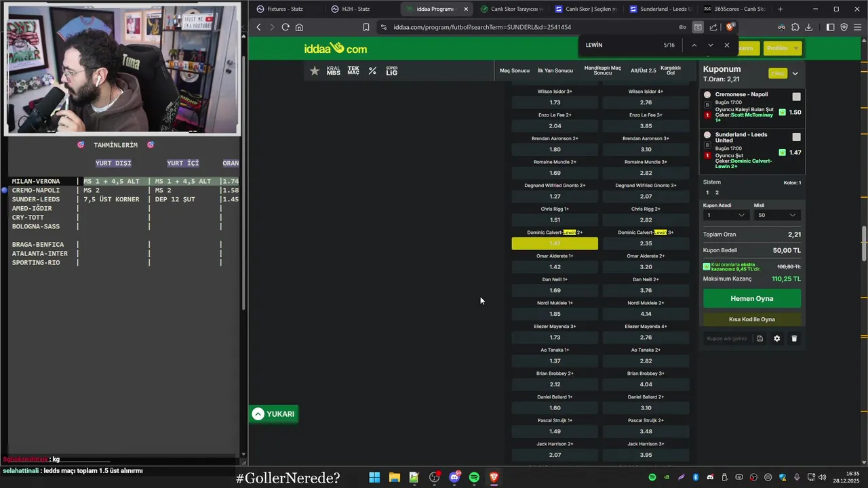Open the browser home page icon
The image size is (868, 488).
[x=299, y=27]
